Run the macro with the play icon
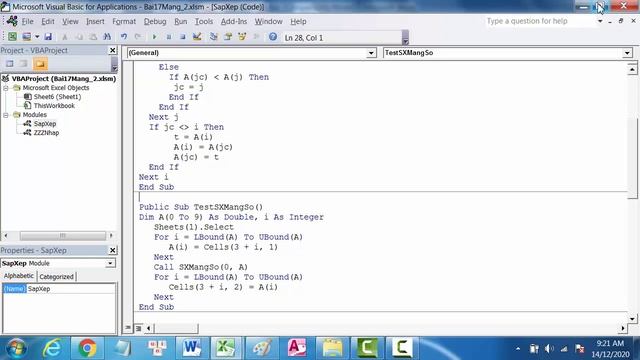 tap(154, 37)
